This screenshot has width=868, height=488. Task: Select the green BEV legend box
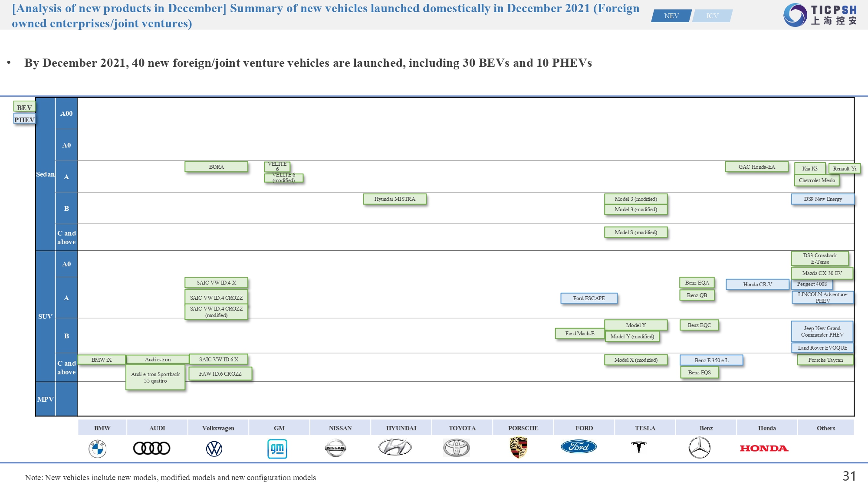(24, 107)
